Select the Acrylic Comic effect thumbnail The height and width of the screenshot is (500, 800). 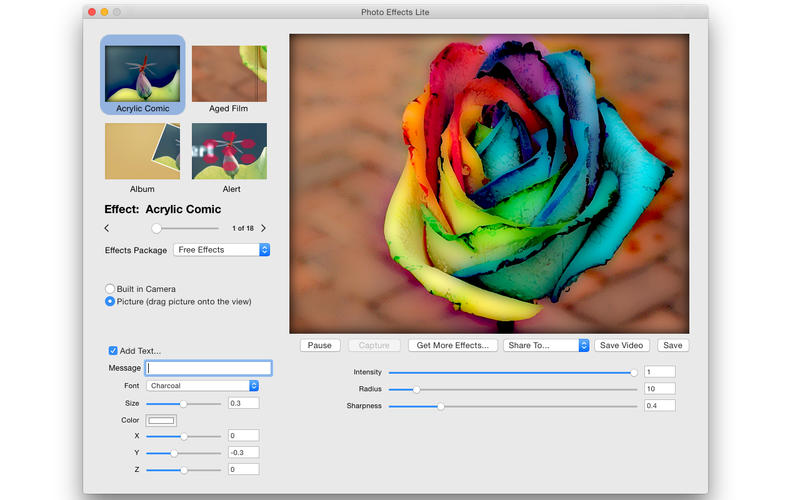143,72
